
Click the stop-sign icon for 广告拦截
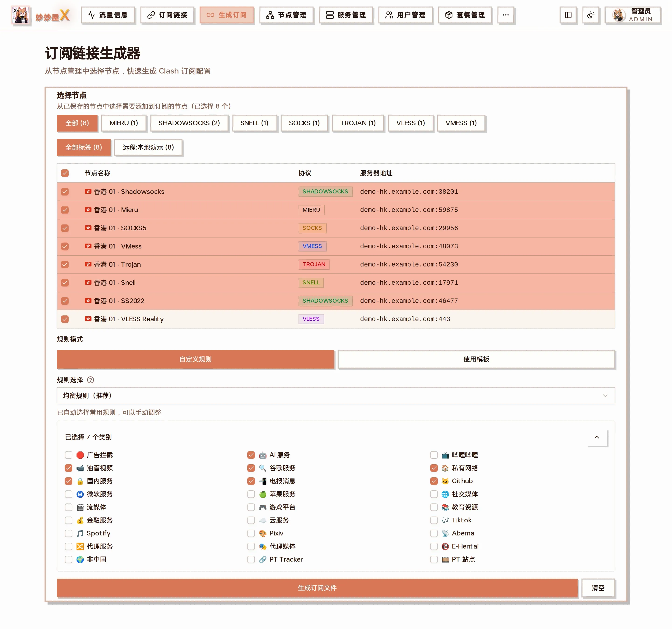point(80,455)
